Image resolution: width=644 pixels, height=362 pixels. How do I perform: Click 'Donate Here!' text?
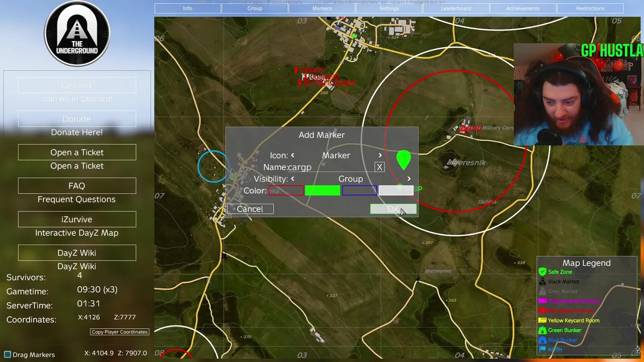77,132
